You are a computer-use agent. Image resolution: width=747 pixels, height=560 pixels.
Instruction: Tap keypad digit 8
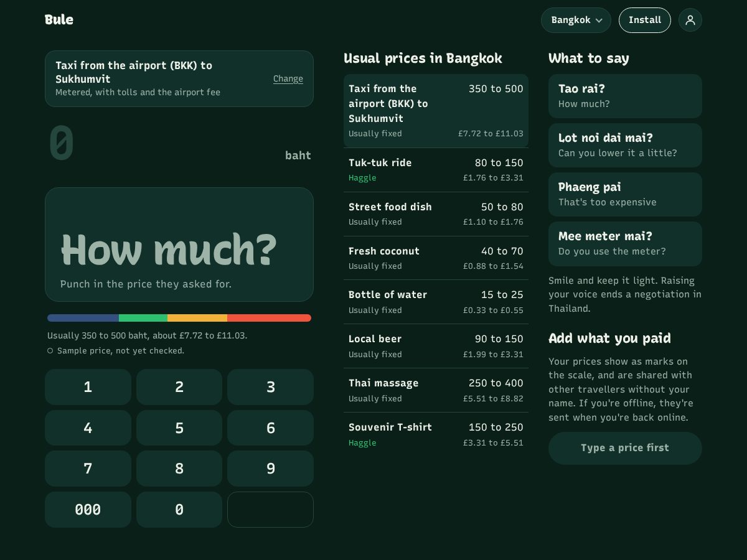click(x=179, y=469)
